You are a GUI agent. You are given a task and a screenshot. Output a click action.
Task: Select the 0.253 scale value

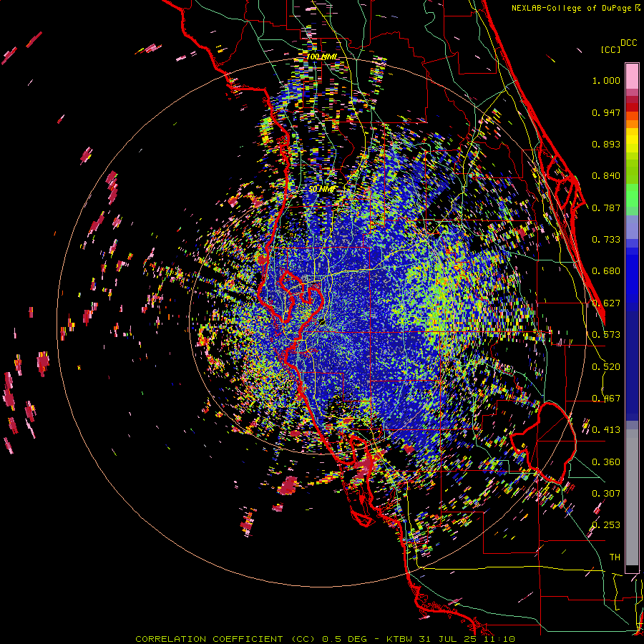tap(606, 525)
